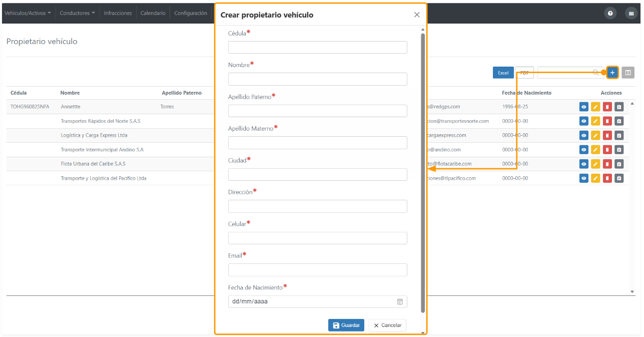Open the column visibility selector icon

click(x=628, y=73)
